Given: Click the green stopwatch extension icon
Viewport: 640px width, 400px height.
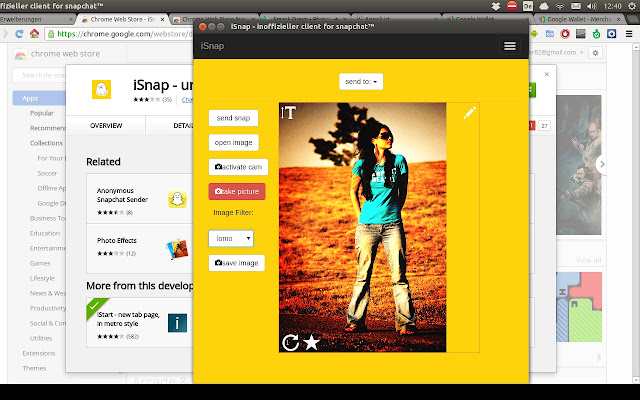Looking at the screenshot, I should pos(596,34).
